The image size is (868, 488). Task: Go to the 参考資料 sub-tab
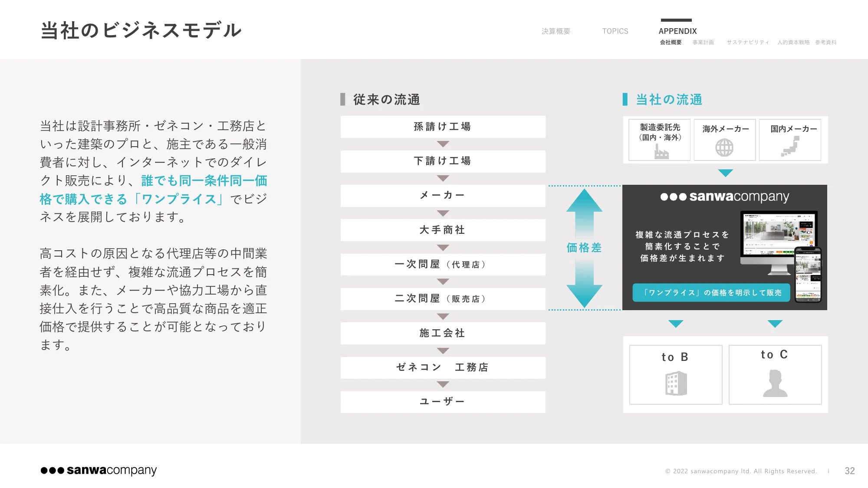point(825,42)
